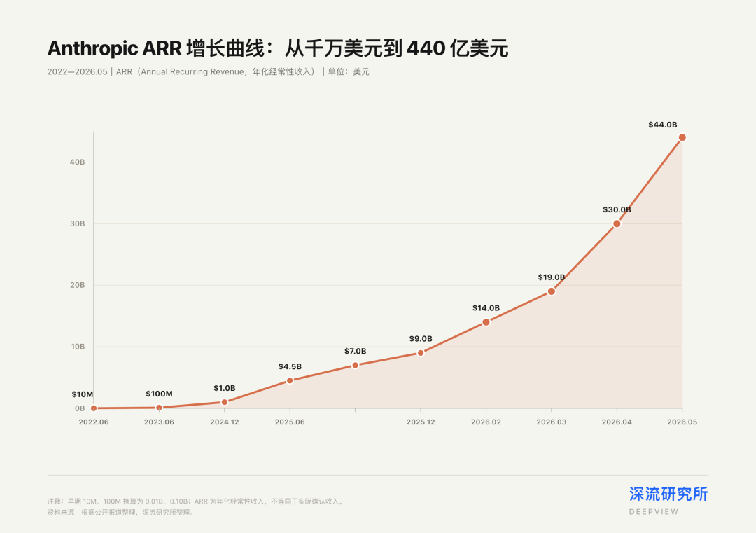The width and height of the screenshot is (756, 533).
Task: Click the '$44.0B' value label
Action: pyautogui.click(x=662, y=125)
